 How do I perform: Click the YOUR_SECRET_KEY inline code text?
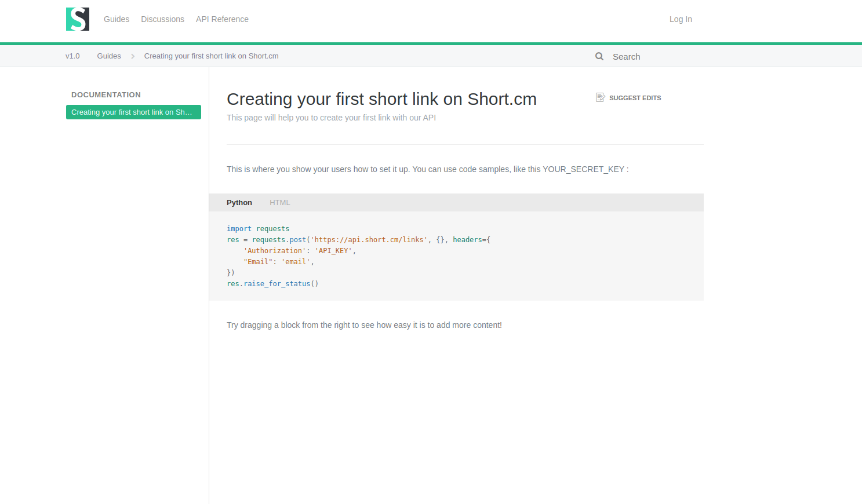[583, 169]
